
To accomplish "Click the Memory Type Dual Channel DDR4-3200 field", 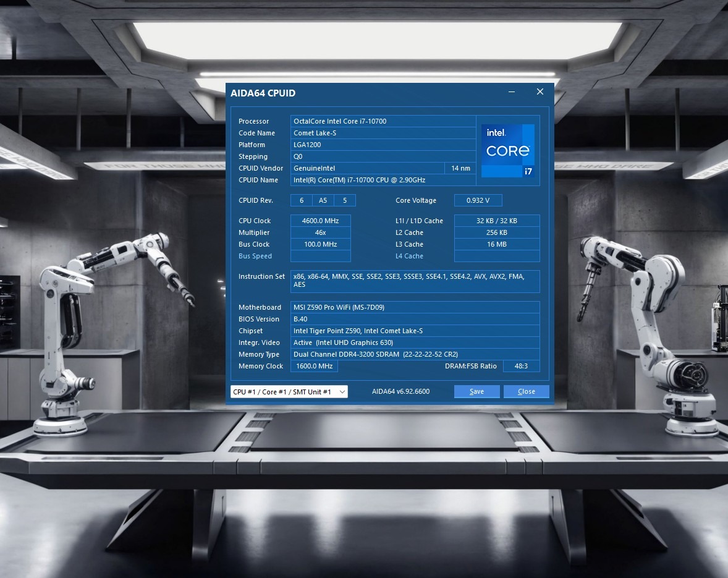I will pos(415,354).
